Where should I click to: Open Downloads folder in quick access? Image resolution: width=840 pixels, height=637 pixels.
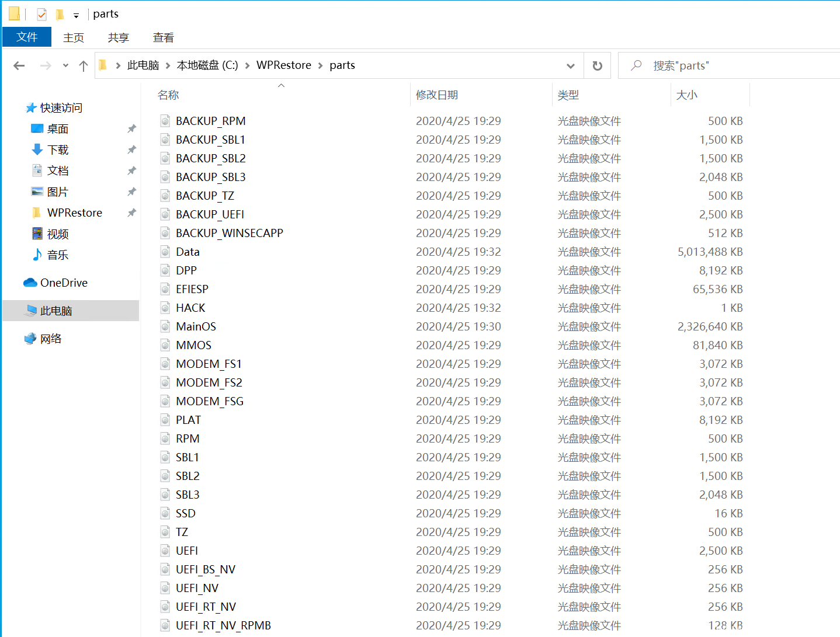58,150
